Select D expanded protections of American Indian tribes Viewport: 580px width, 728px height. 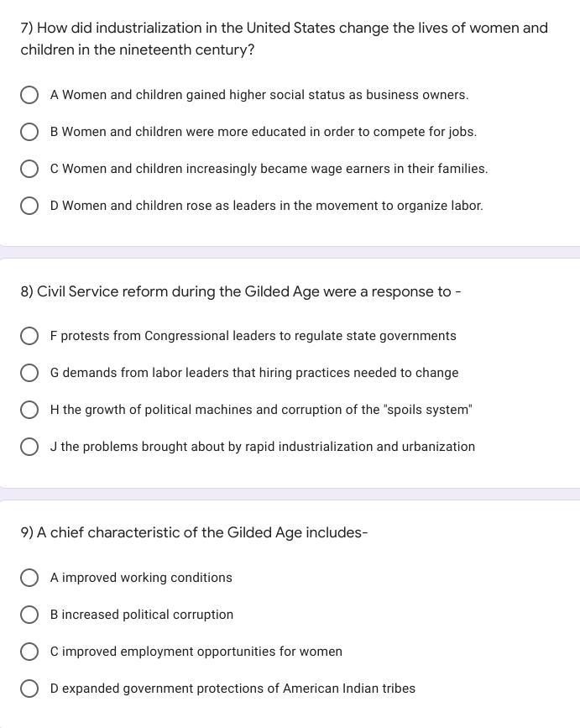coord(29,689)
